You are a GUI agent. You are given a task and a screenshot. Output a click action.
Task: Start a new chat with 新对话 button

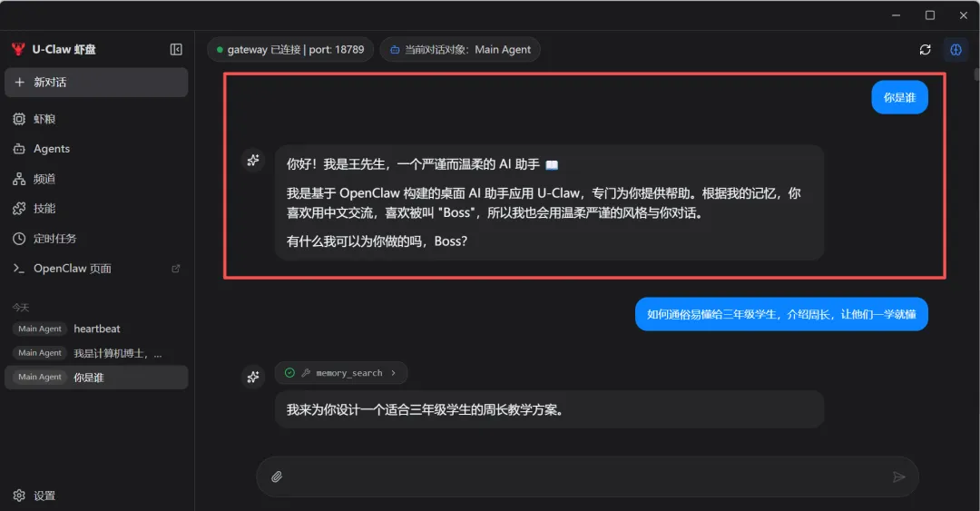click(96, 83)
